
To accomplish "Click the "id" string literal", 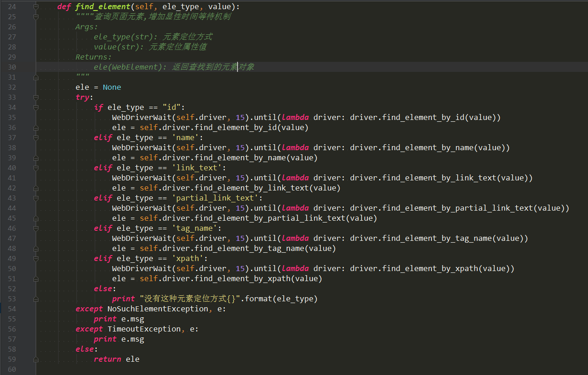I will click(172, 108).
